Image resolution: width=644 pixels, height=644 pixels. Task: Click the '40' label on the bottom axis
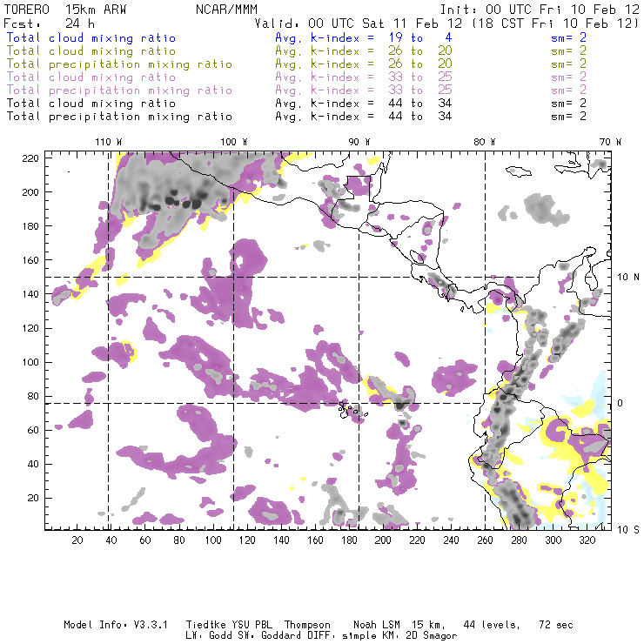(111, 540)
